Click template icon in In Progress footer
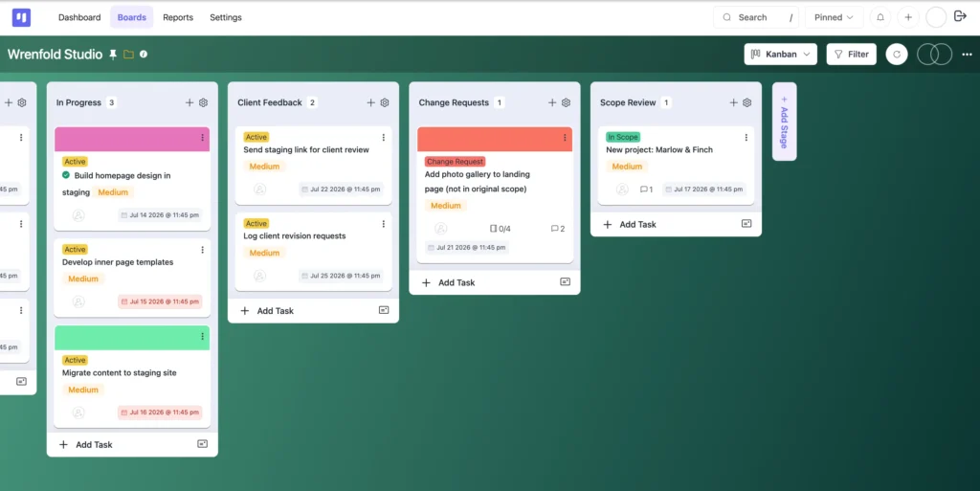Screen dimensions: 980x491 203,444
